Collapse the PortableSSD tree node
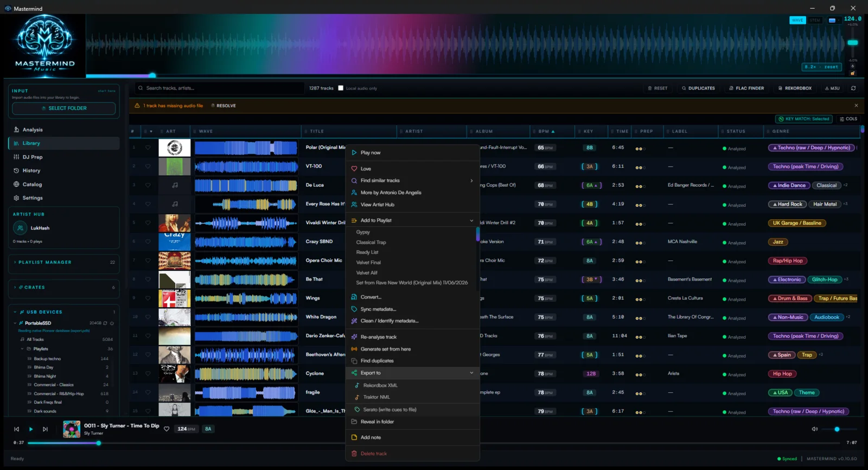The width and height of the screenshot is (868, 470). [15, 323]
